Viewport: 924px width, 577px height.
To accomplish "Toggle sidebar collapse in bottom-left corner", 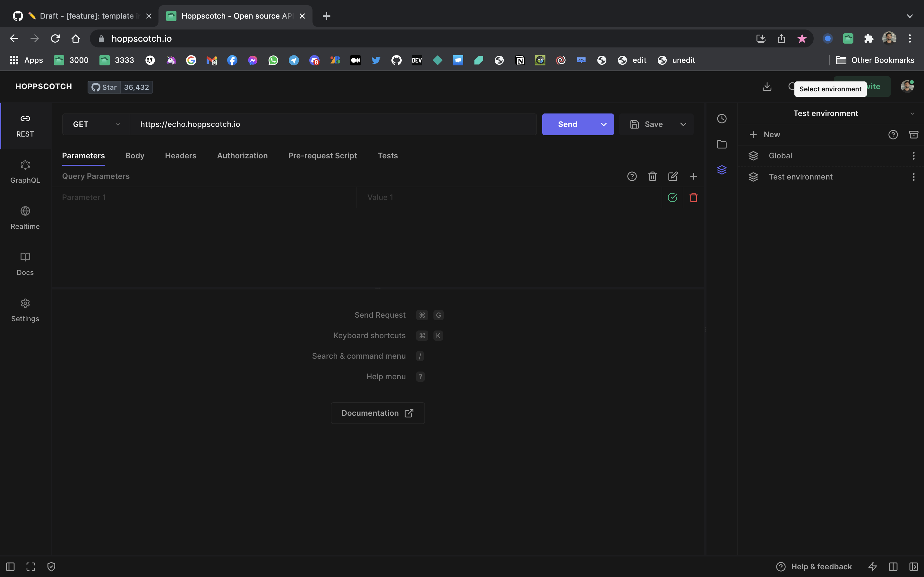I will [x=10, y=567].
